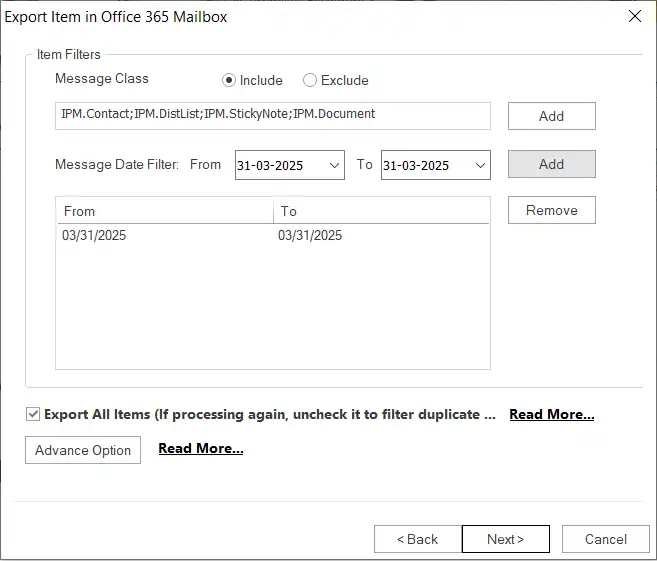Open the Advance Option dialog
The width and height of the screenshot is (657, 561).
(83, 450)
